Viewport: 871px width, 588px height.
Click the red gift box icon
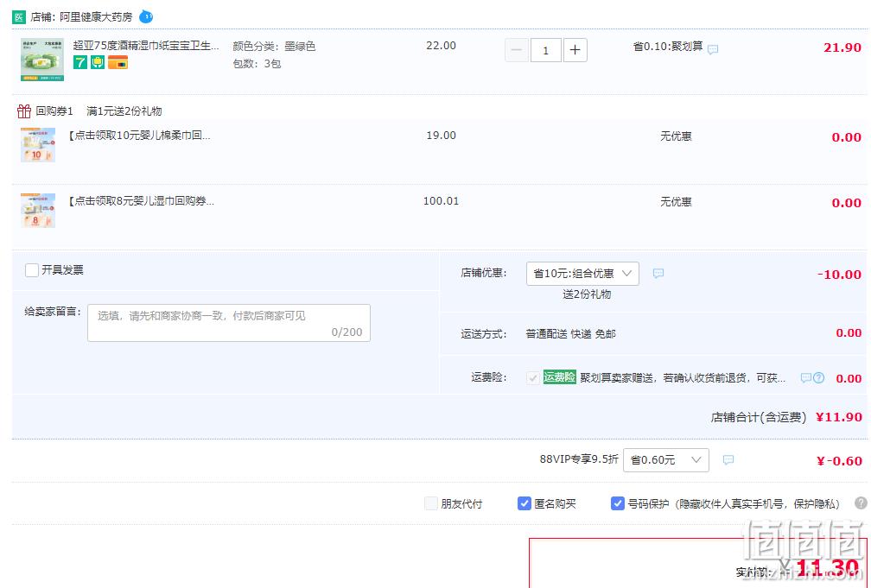point(24,111)
